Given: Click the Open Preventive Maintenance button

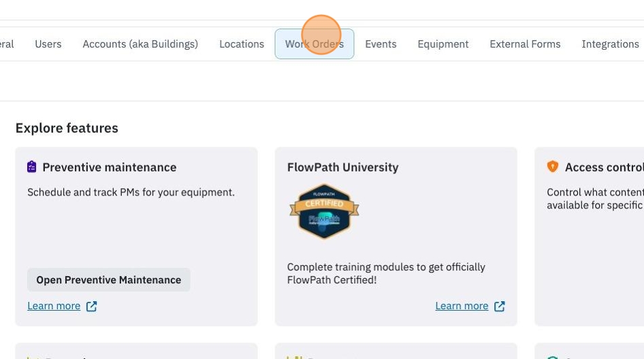Looking at the screenshot, I should point(109,280).
